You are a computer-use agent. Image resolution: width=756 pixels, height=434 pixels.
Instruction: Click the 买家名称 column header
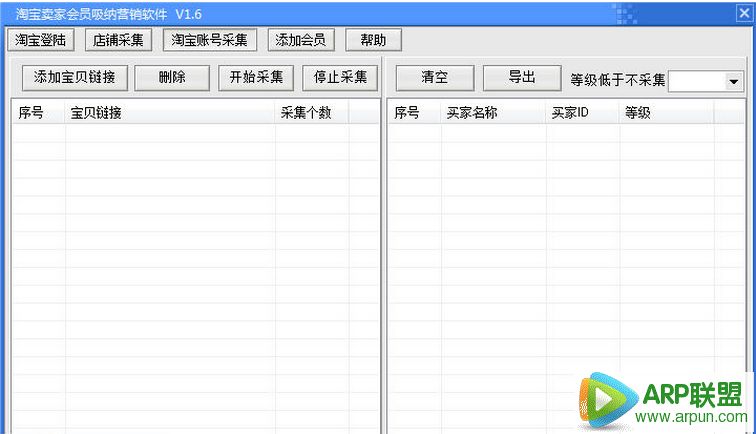[x=493, y=113]
